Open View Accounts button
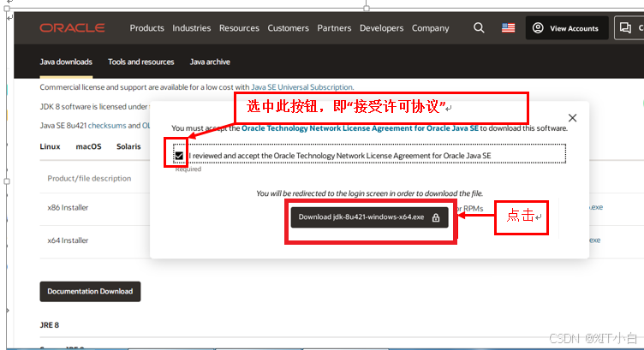Image resolution: width=644 pixels, height=350 pixels. 567,28
